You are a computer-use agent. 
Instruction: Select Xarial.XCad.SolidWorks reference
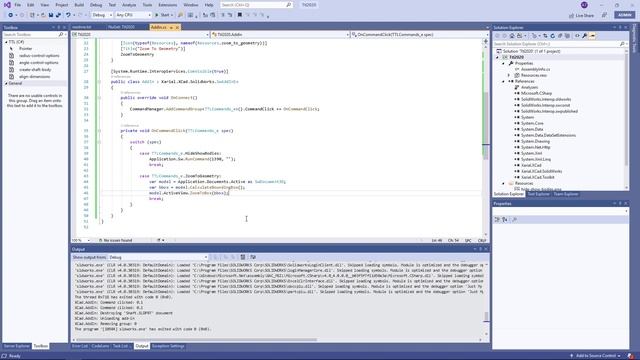coord(541,171)
